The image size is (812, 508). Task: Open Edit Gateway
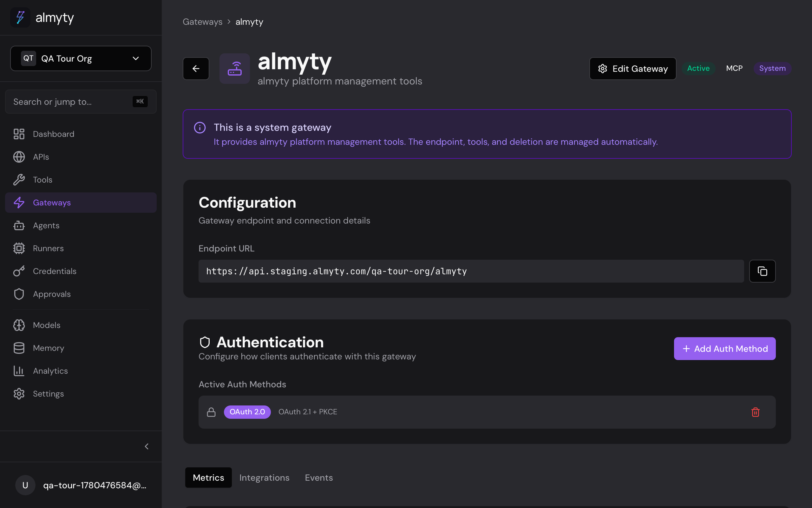pyautogui.click(x=633, y=69)
